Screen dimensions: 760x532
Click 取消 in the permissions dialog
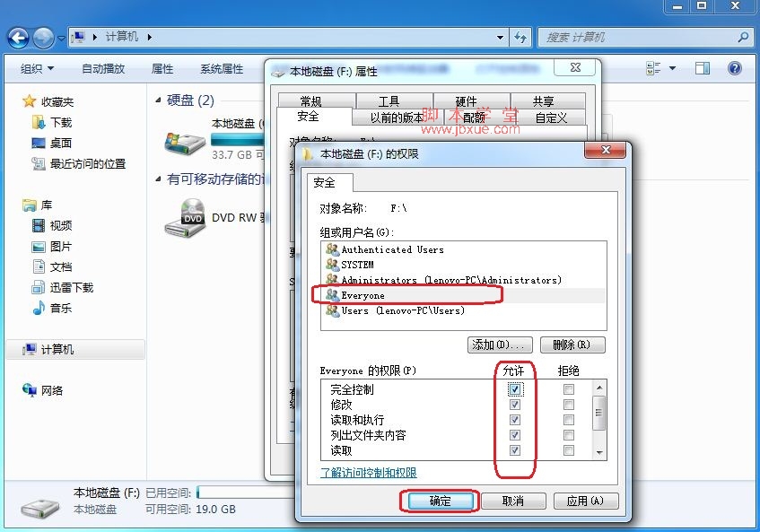(x=513, y=501)
